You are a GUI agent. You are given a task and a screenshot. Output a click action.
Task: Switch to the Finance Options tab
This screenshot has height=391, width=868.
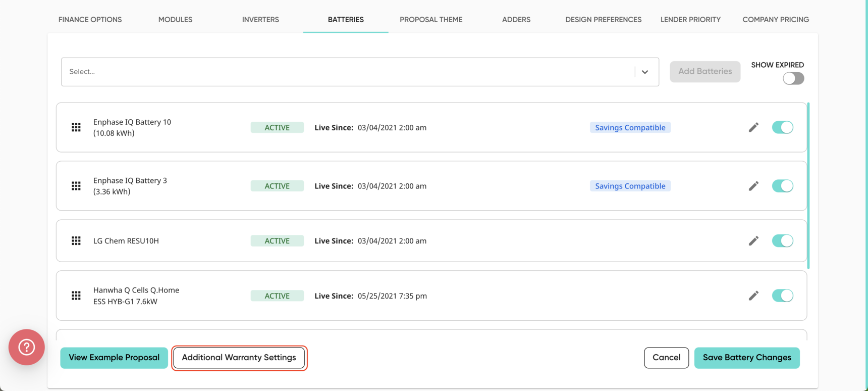pos(90,19)
